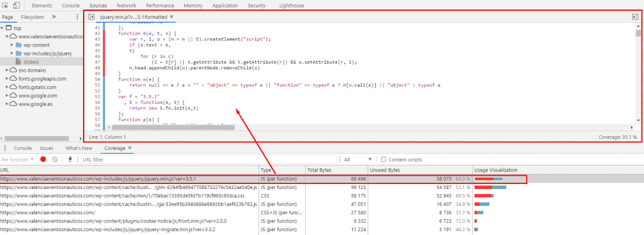The height and width of the screenshot is (235, 644).
Task: Expand the www.google.es node
Action: [x=7, y=104]
